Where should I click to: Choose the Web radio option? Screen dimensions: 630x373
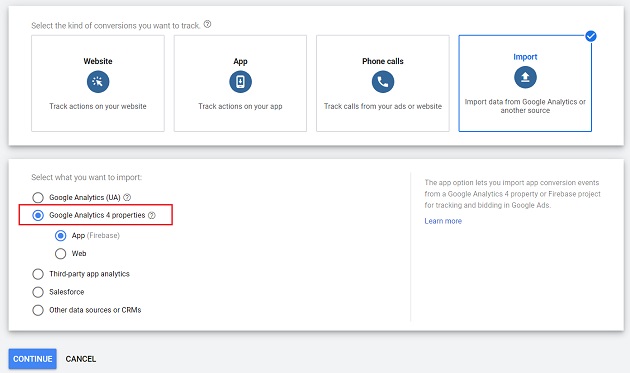tap(60, 254)
